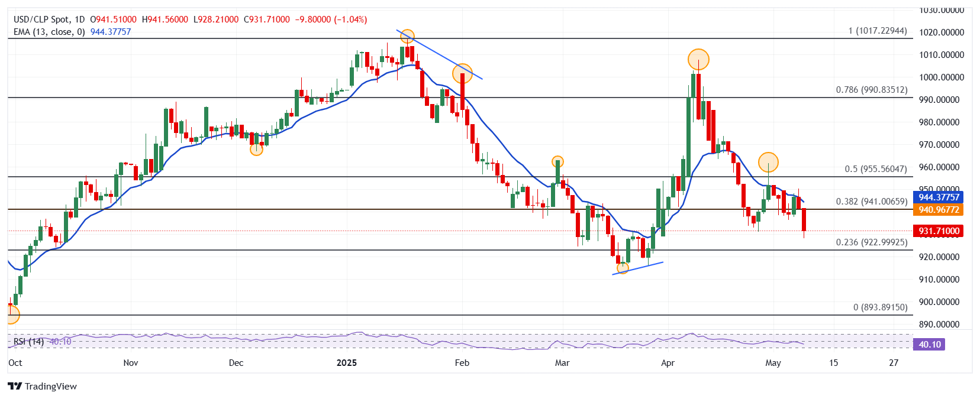Image resolution: width=980 pixels, height=399 pixels.
Task: Click the 27 date label on time axis
Action: (894, 363)
